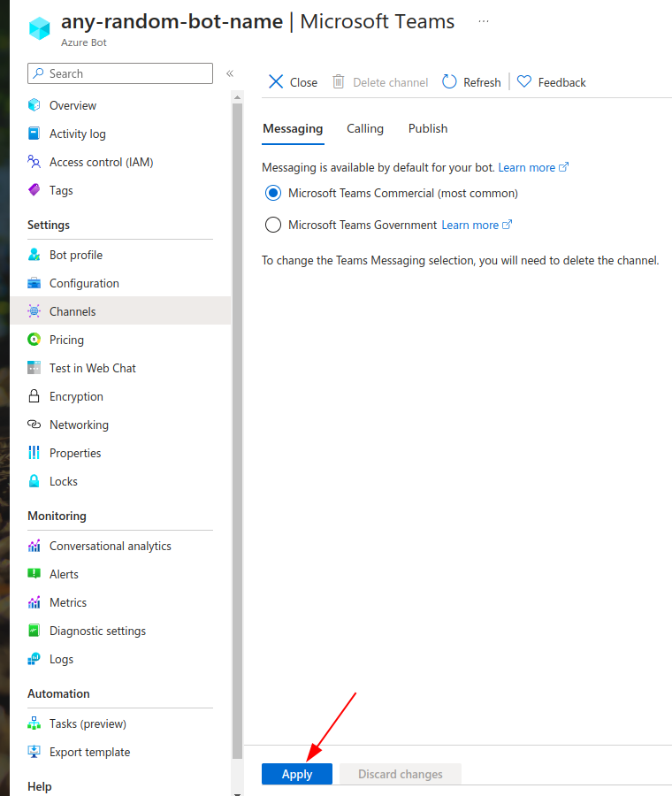The height and width of the screenshot is (796, 672).
Task: Open Pricing icon
Action: (x=34, y=340)
